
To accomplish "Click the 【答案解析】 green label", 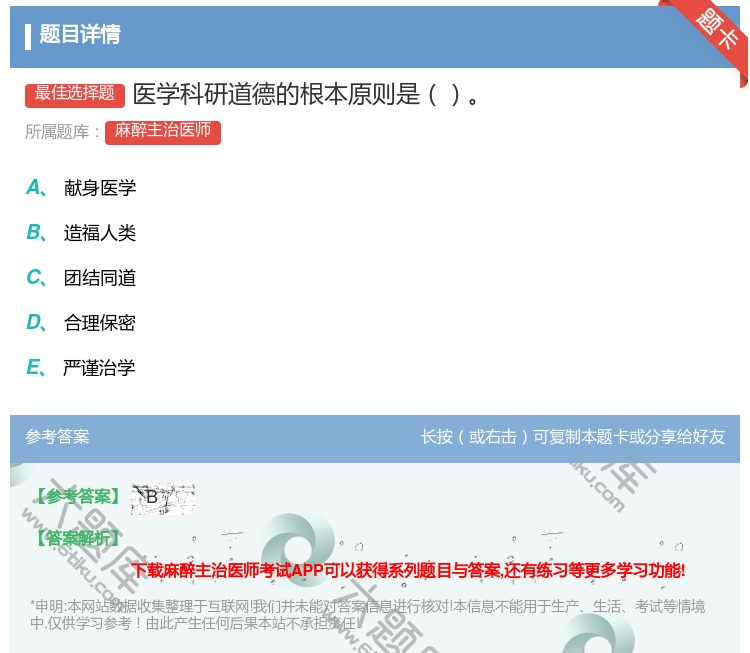I will coord(77,538).
